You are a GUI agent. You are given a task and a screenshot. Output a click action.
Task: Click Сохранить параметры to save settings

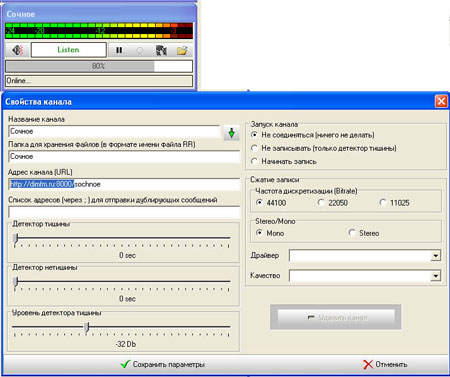tap(163, 364)
